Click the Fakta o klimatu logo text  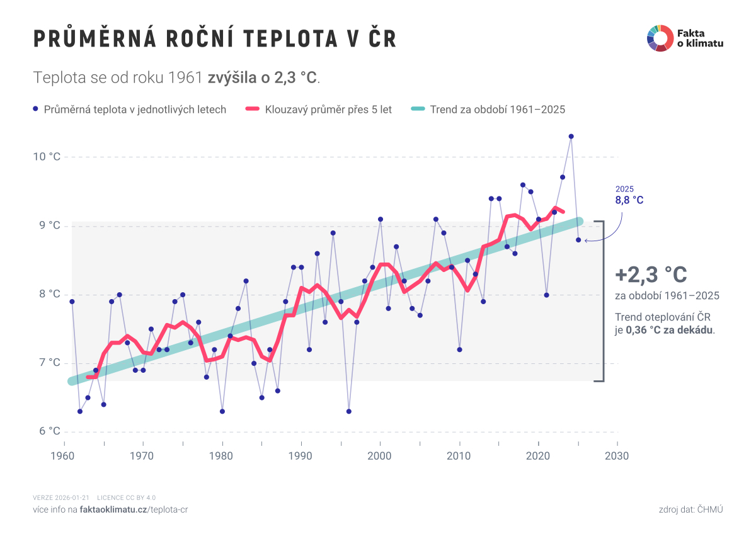click(699, 38)
